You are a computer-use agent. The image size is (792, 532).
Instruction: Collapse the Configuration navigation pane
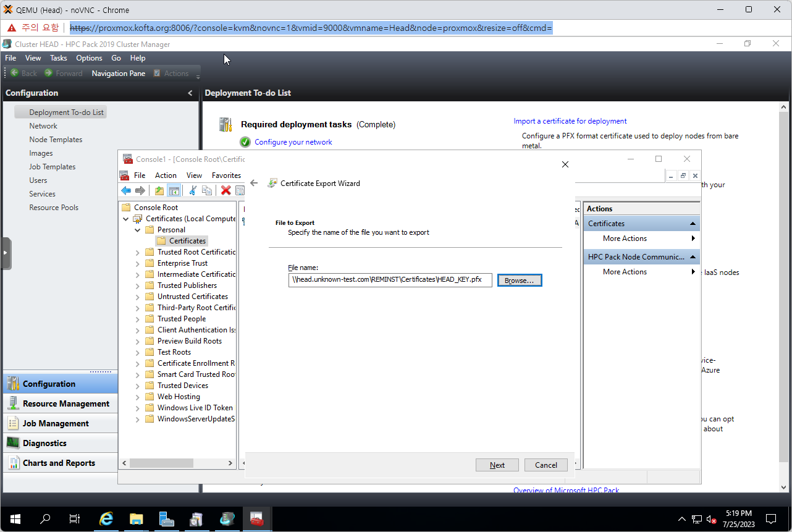[190, 93]
